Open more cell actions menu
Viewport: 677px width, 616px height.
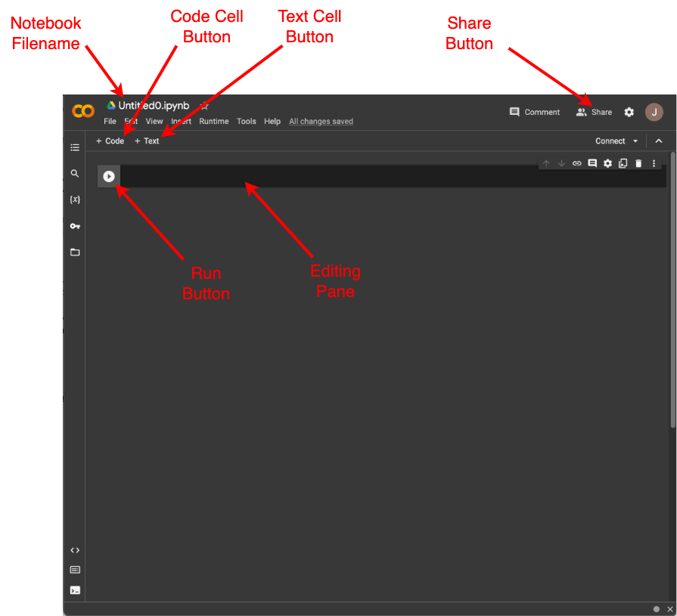pyautogui.click(x=654, y=163)
